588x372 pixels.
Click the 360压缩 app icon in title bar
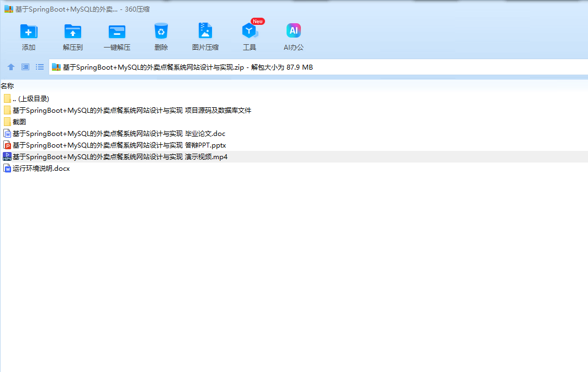coord(9,9)
